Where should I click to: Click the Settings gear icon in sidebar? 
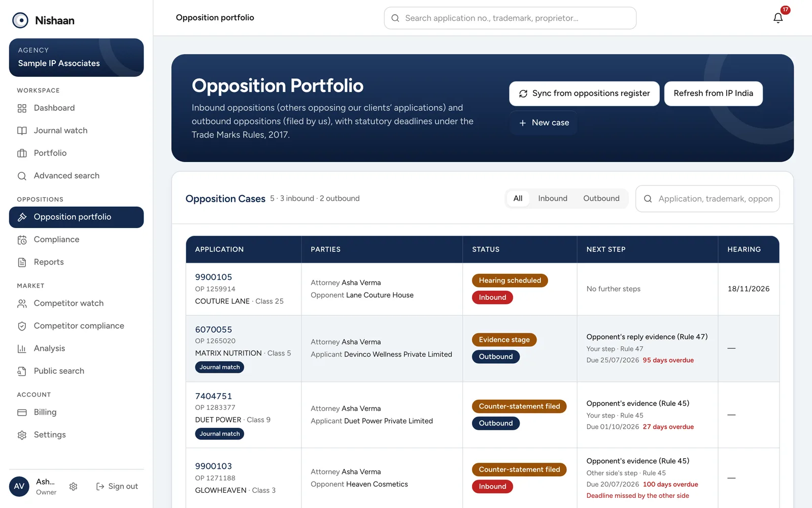click(22, 435)
